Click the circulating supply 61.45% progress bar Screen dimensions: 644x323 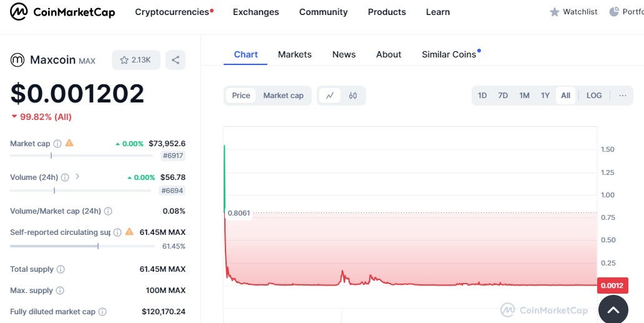click(82, 246)
